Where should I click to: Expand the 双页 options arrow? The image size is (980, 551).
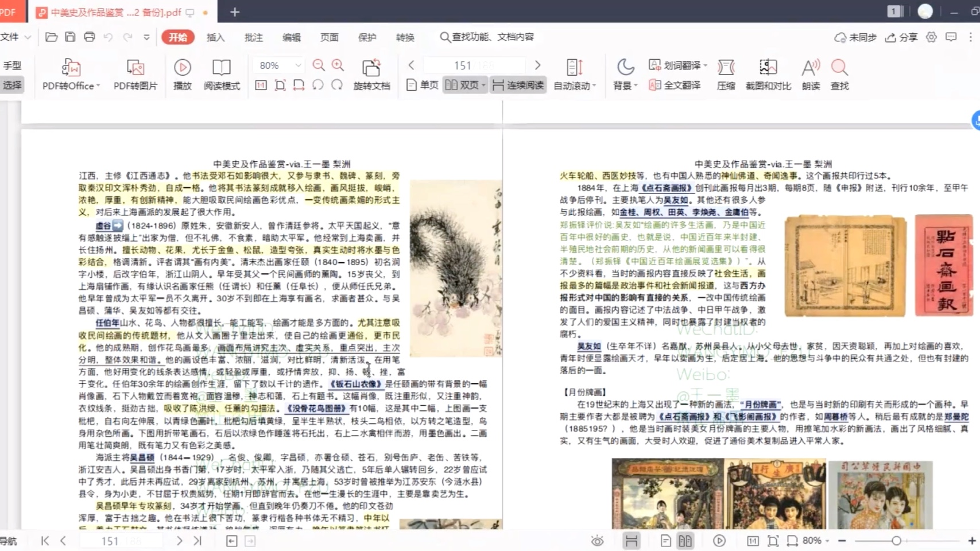483,85
